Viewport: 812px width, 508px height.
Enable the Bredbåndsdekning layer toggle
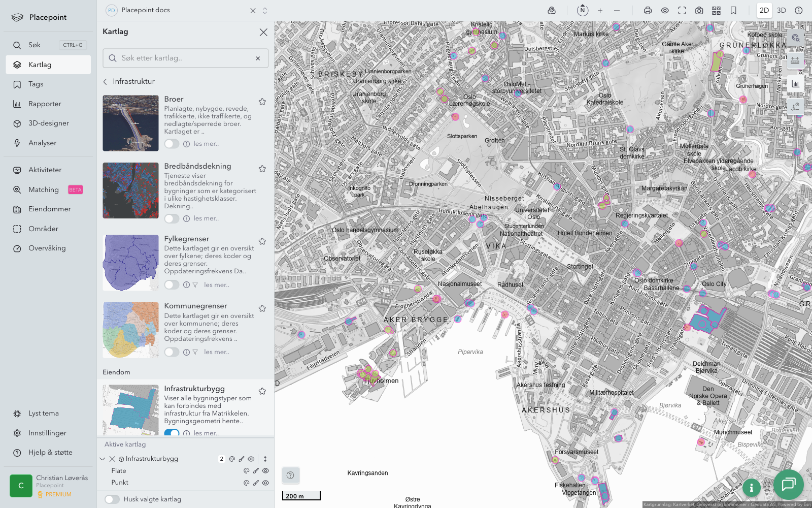172,218
